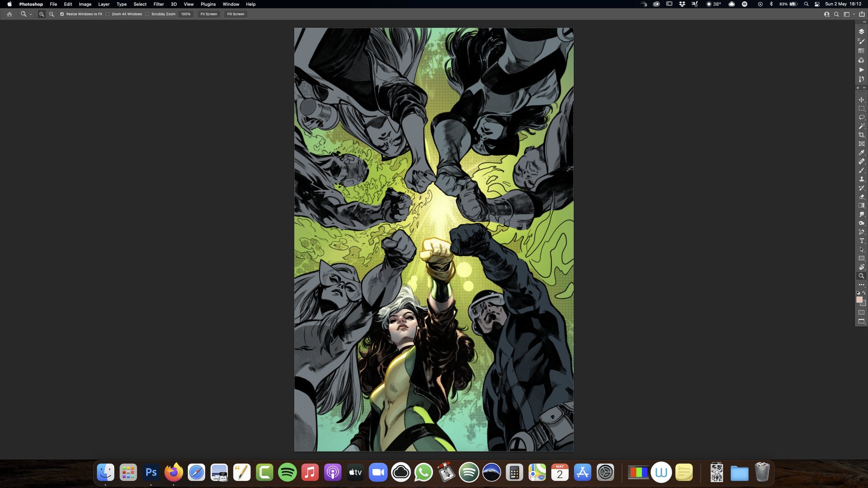
Task: Click the Home icon in options bar
Action: 9,14
